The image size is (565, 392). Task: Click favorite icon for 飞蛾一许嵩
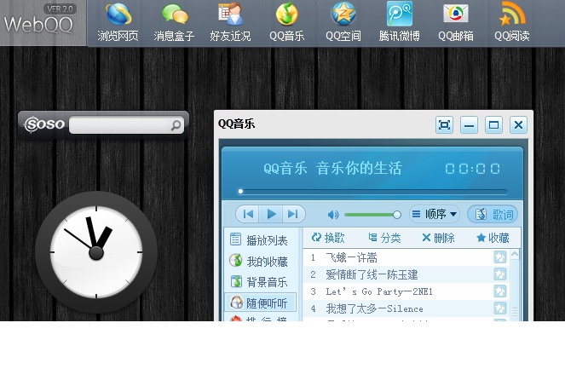click(x=499, y=257)
